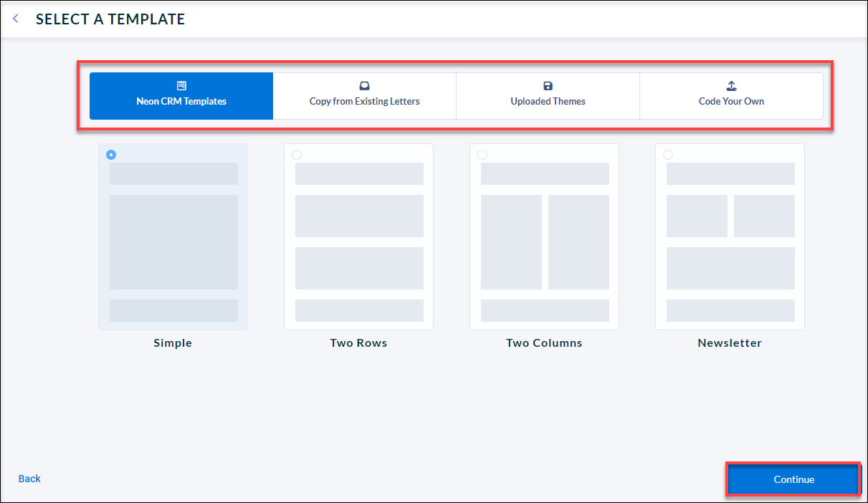Click the Neon CRM Templates tab icon
The image size is (868, 503).
(x=181, y=85)
